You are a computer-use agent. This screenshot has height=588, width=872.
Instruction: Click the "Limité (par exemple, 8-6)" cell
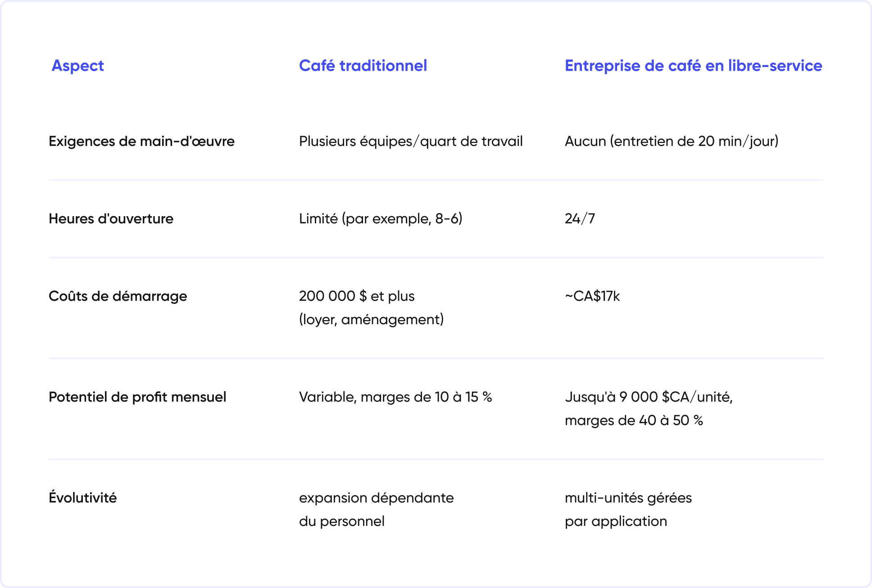pos(381,219)
